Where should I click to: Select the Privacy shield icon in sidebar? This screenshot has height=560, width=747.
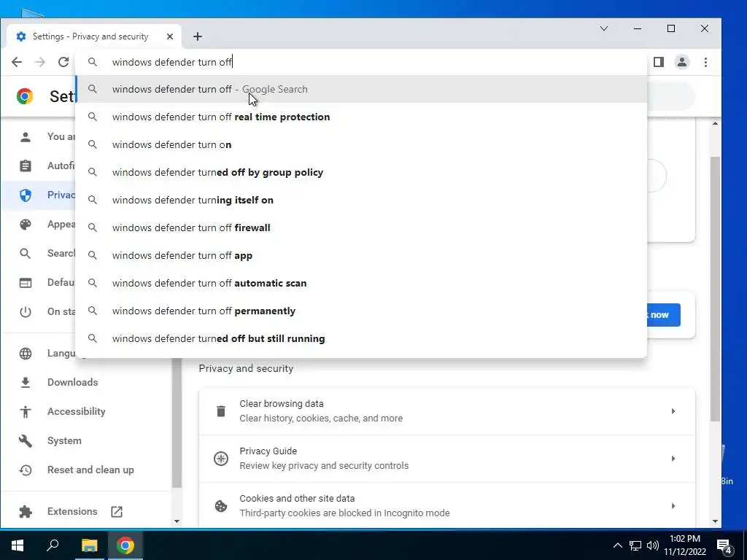point(26,195)
